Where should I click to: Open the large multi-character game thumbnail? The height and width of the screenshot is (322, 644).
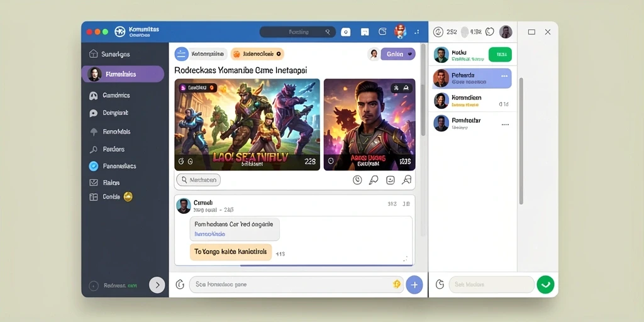click(247, 125)
